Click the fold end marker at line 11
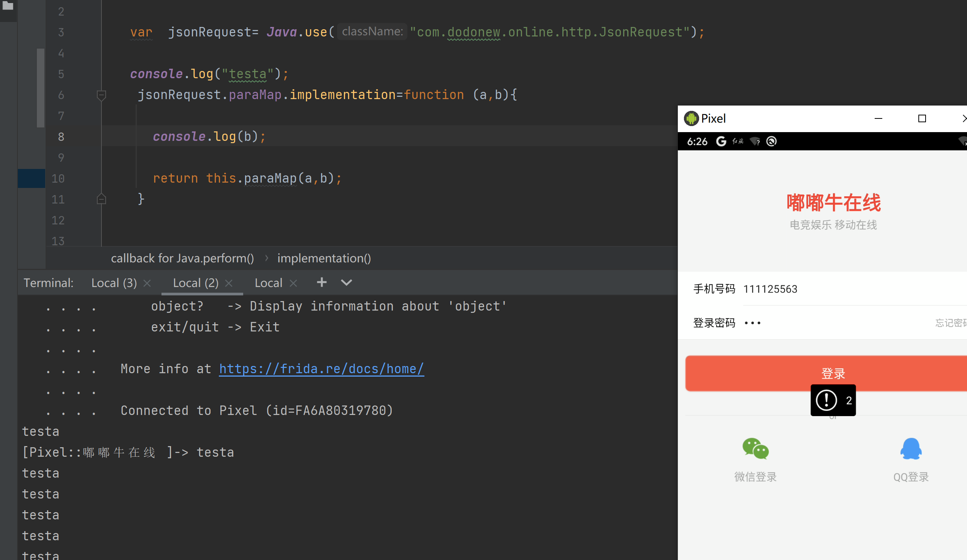The width and height of the screenshot is (967, 560). tap(101, 199)
